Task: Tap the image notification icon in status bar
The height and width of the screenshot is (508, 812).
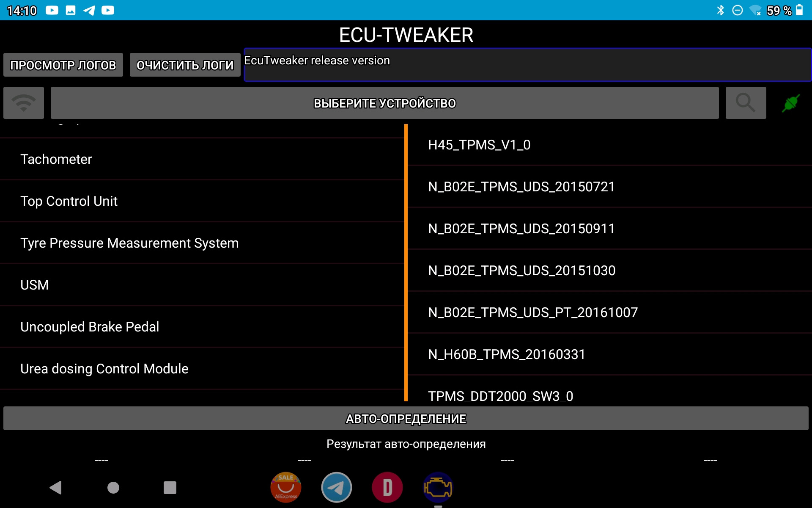Action: pyautogui.click(x=71, y=10)
